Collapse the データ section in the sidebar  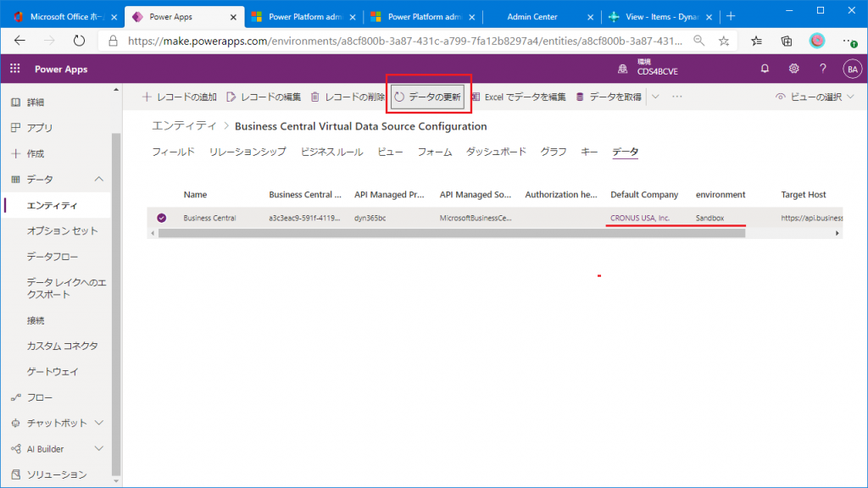98,180
